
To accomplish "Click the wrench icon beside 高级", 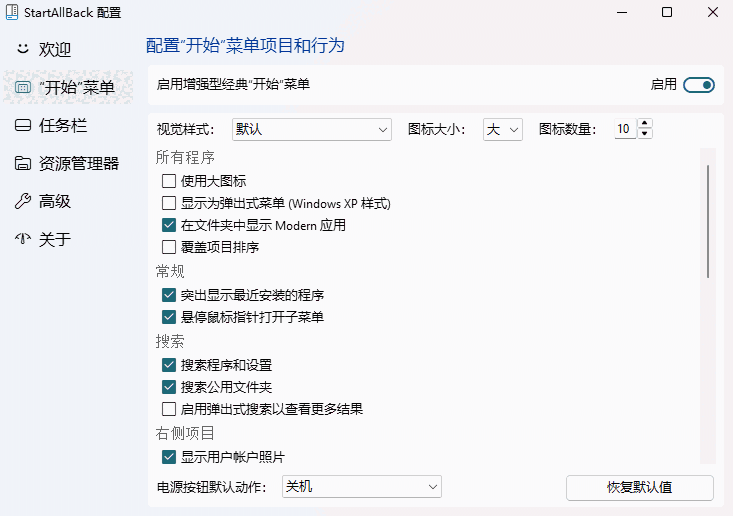I will [x=23, y=201].
